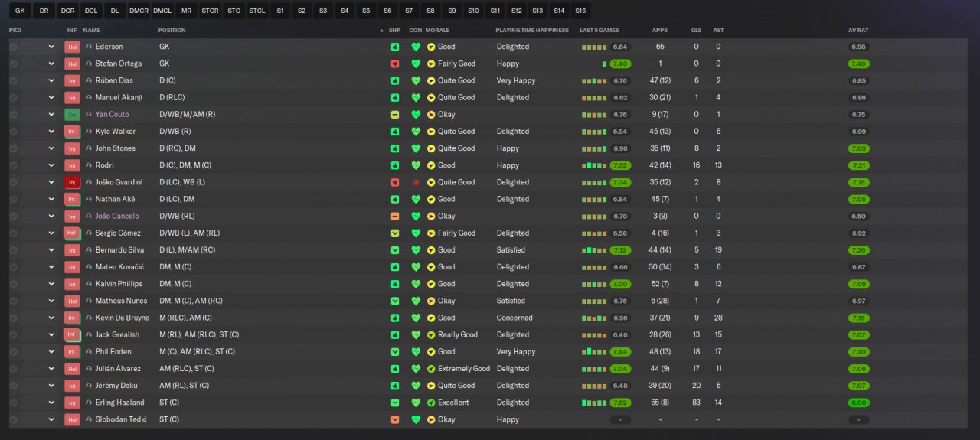Image resolution: width=980 pixels, height=440 pixels.
Task: Open Ederson's green heart condition icon
Action: [416, 47]
